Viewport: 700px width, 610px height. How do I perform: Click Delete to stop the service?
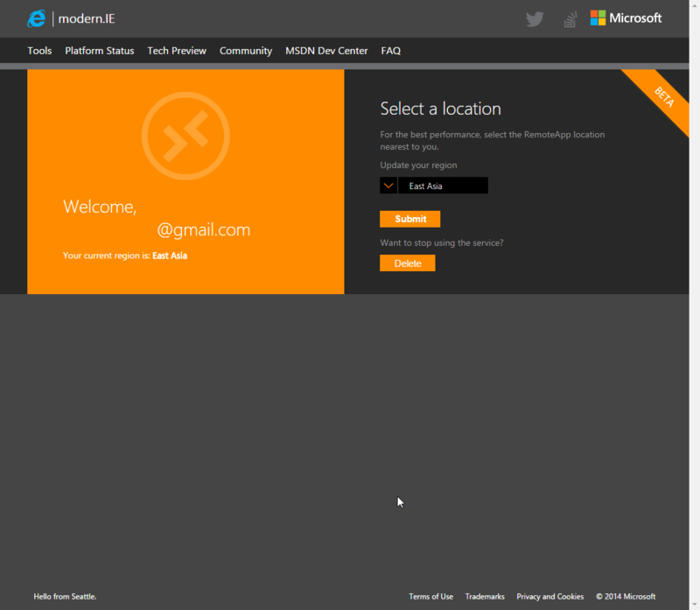pos(407,263)
